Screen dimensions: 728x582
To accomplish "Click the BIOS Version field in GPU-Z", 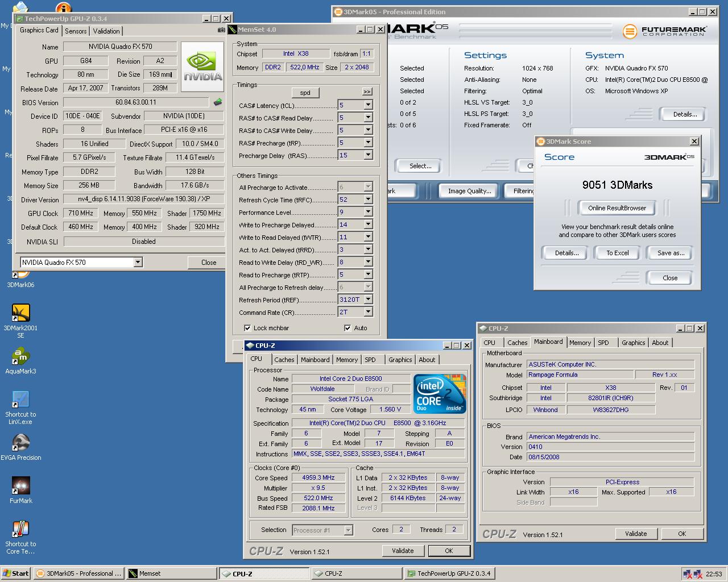I will click(x=136, y=102).
